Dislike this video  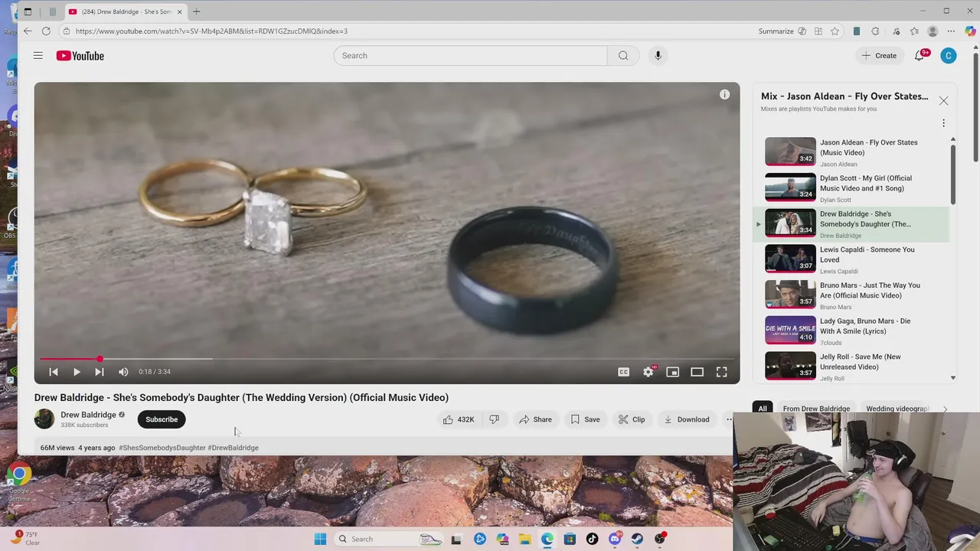point(495,419)
